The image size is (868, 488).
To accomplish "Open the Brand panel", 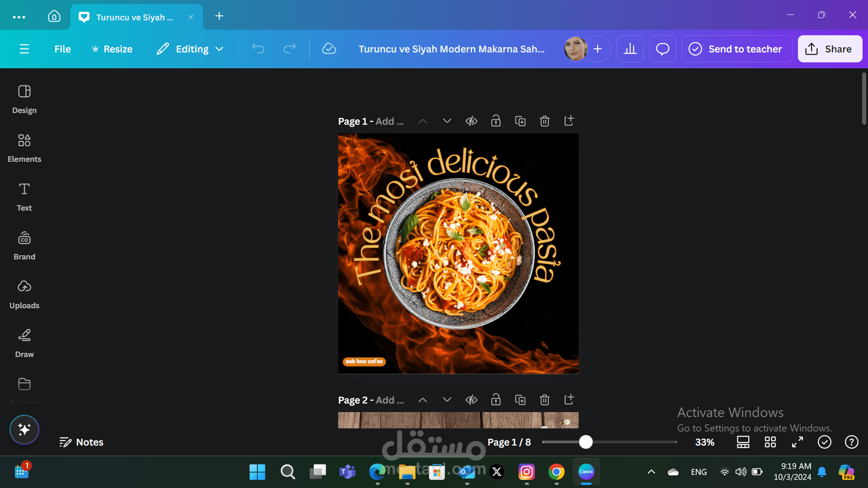I will click(24, 245).
